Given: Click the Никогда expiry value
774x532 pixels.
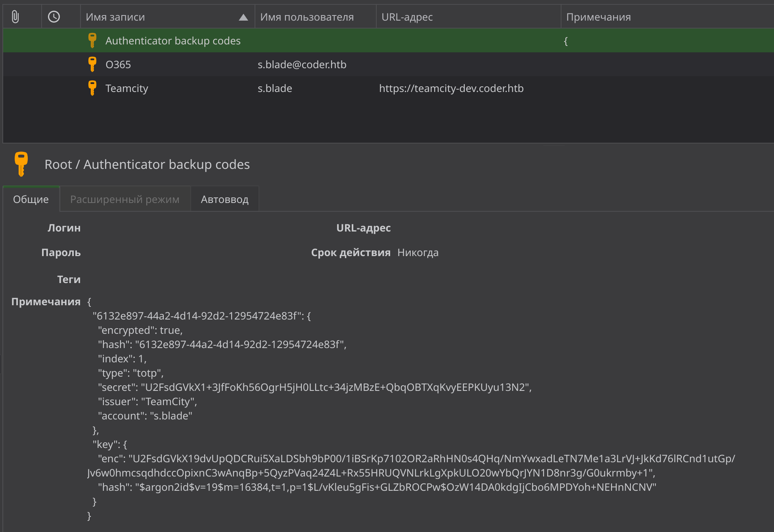Looking at the screenshot, I should (x=418, y=253).
